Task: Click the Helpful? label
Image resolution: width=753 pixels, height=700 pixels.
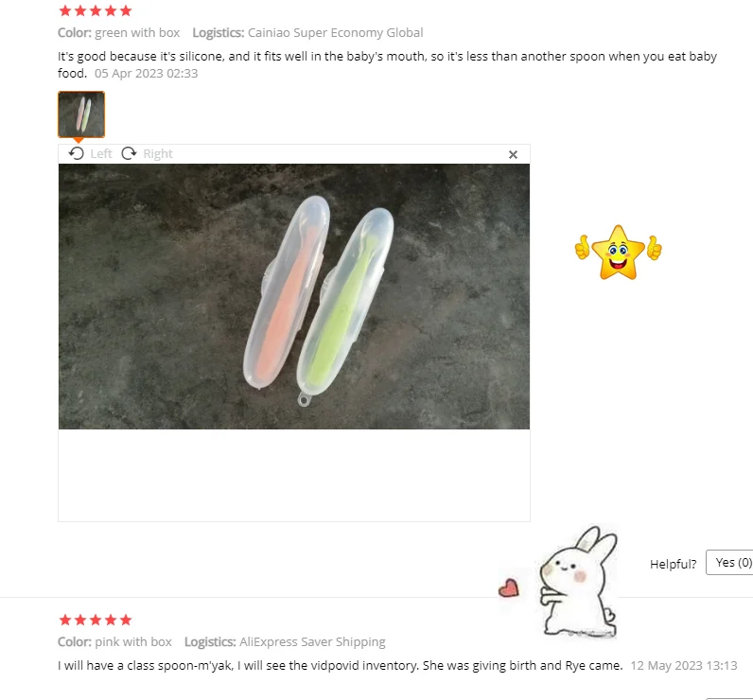Action: coord(673,564)
